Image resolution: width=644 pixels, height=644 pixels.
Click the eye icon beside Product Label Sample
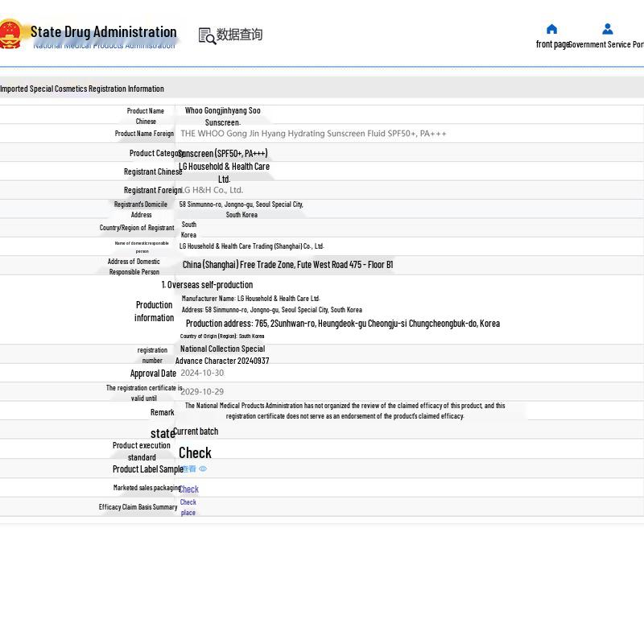pos(203,469)
